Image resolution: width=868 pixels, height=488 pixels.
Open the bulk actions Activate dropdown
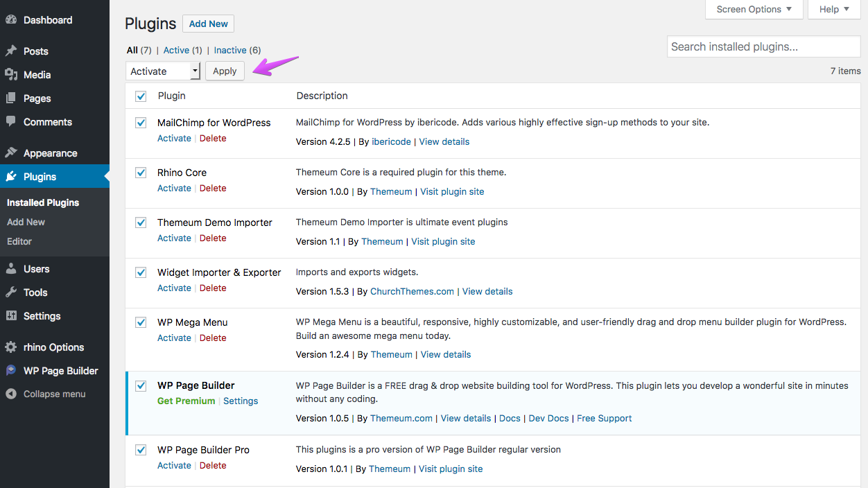point(163,71)
